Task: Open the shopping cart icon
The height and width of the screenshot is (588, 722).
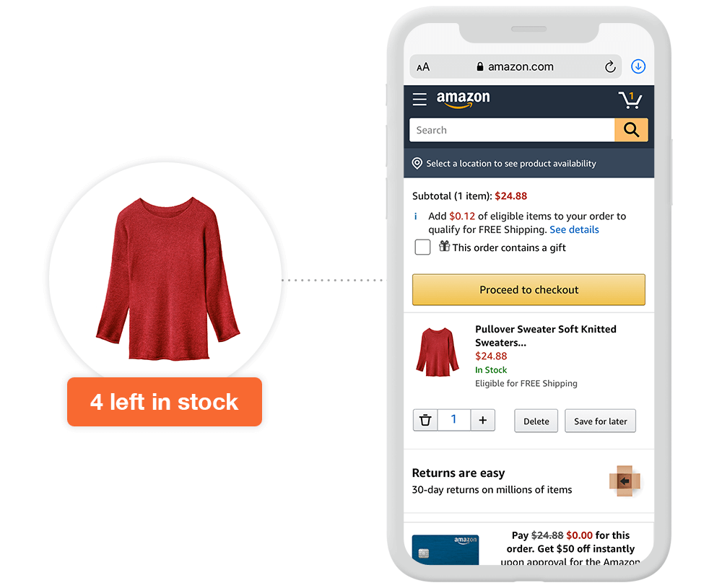Action: tap(630, 100)
